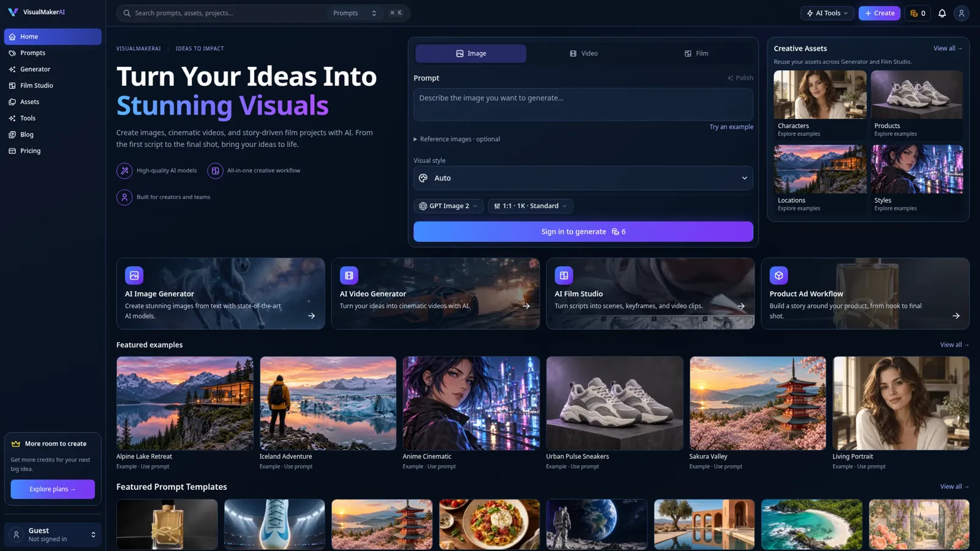Click the search magnifier icon
This screenshot has height=551, width=980.
[127, 13]
